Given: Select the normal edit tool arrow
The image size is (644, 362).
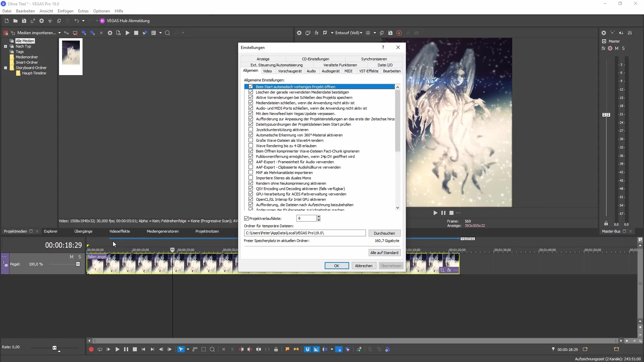Looking at the screenshot, I should (x=181, y=349).
